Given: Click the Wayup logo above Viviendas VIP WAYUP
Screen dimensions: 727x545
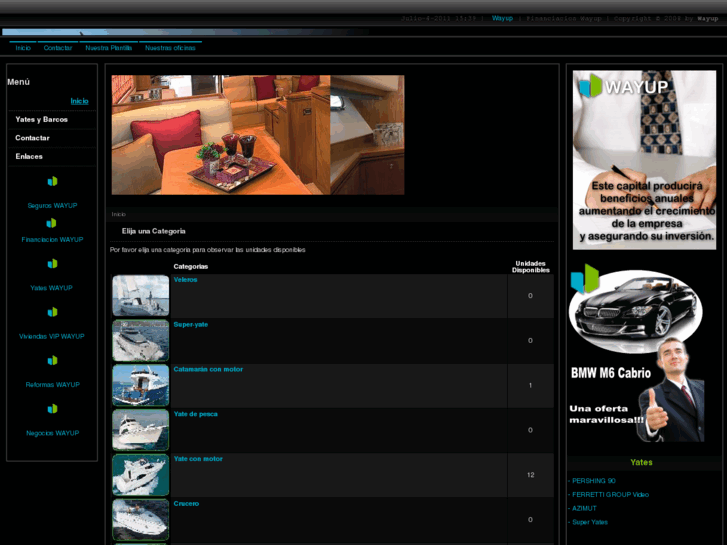Looking at the screenshot, I should [52, 312].
